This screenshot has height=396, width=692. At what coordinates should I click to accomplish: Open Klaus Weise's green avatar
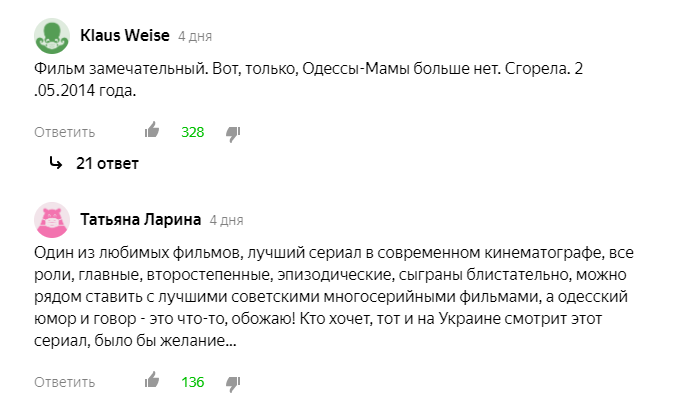coord(52,36)
